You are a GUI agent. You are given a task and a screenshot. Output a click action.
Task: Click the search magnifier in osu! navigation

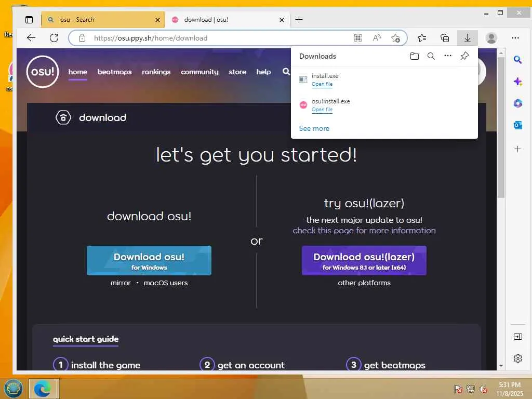(286, 71)
